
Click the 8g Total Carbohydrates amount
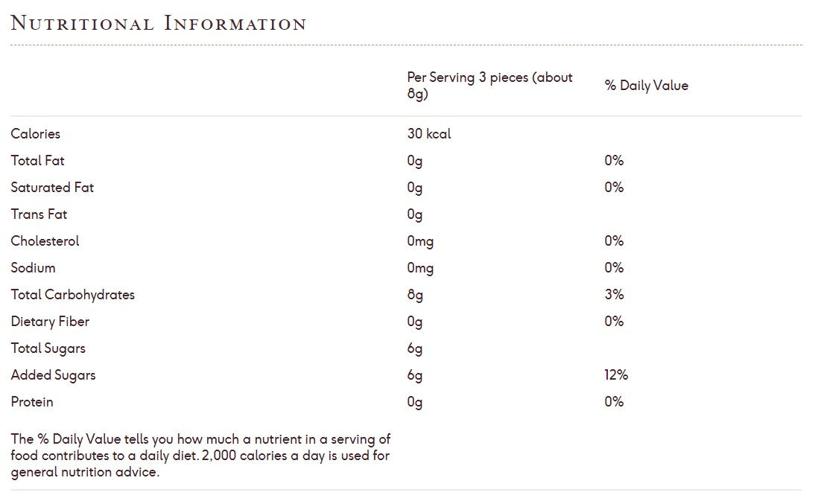coord(415,295)
